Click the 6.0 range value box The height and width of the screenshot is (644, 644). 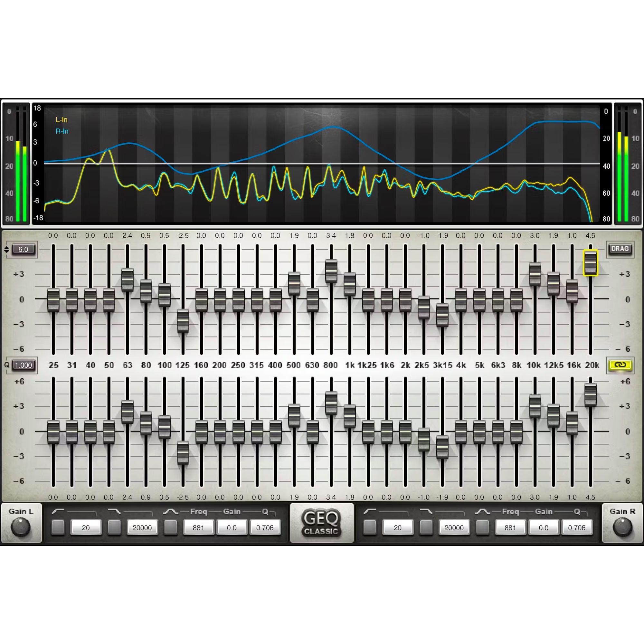pyautogui.click(x=23, y=249)
